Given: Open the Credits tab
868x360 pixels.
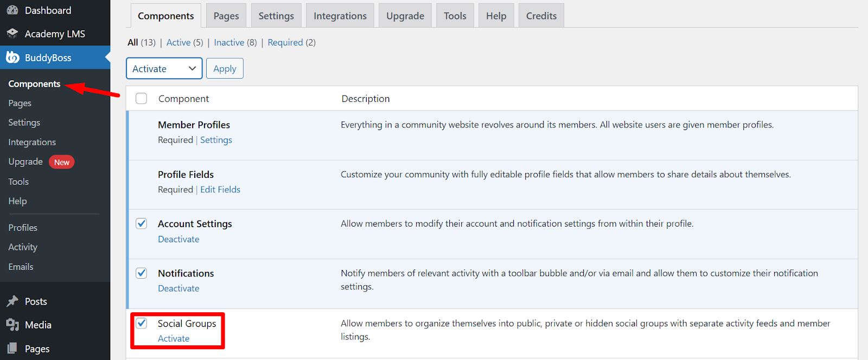Looking at the screenshot, I should [541, 16].
